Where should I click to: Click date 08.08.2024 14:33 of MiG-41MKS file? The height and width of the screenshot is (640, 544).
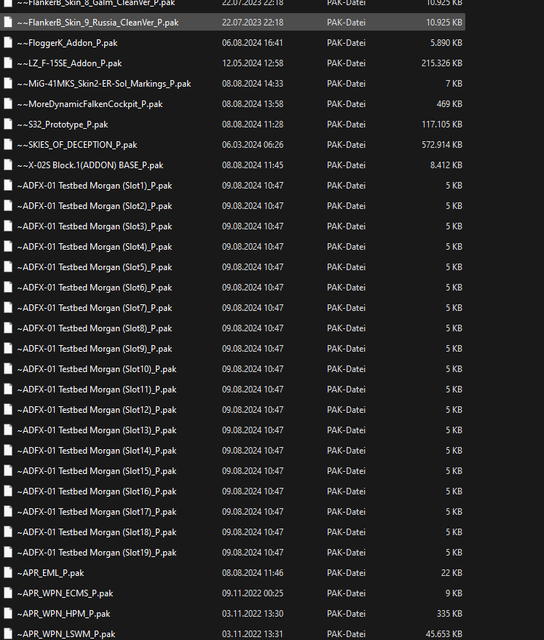pyautogui.click(x=253, y=84)
